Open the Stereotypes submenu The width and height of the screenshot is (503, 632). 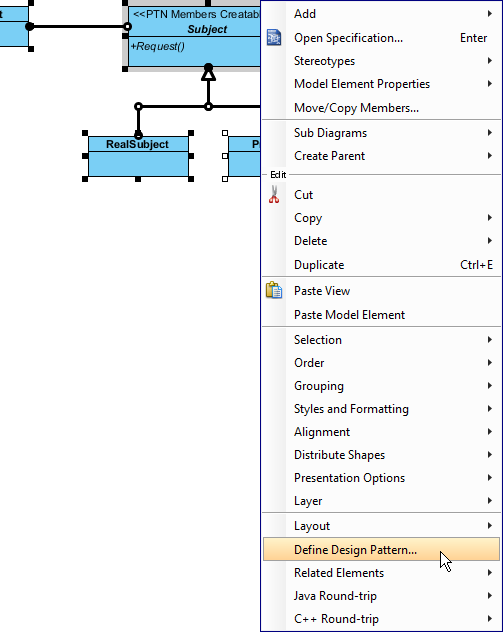(x=381, y=61)
